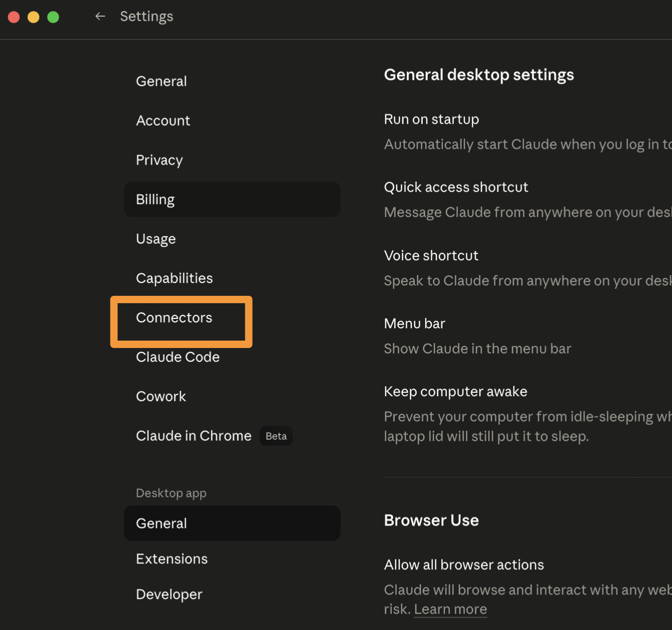The width and height of the screenshot is (672, 630).
Task: Open the Extensions settings page
Action: 232,559
